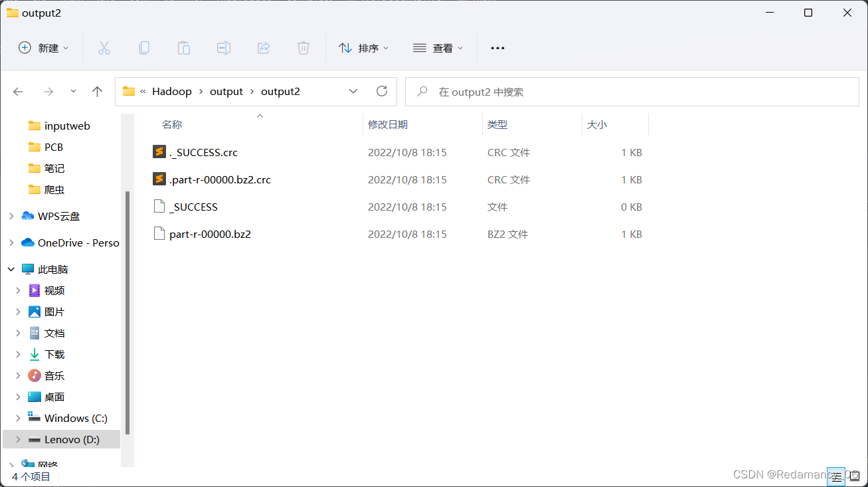Screen dimensions: 868x487
Task: Expand the address bar history dropdown
Action: [353, 92]
